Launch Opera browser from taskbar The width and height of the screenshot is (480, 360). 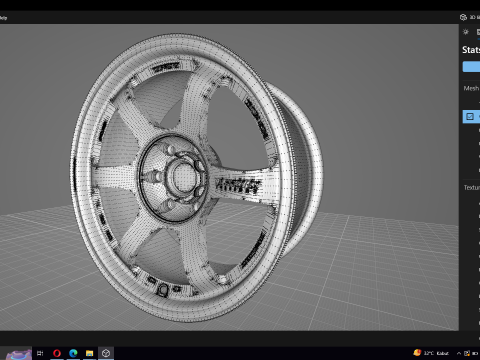(x=57, y=353)
